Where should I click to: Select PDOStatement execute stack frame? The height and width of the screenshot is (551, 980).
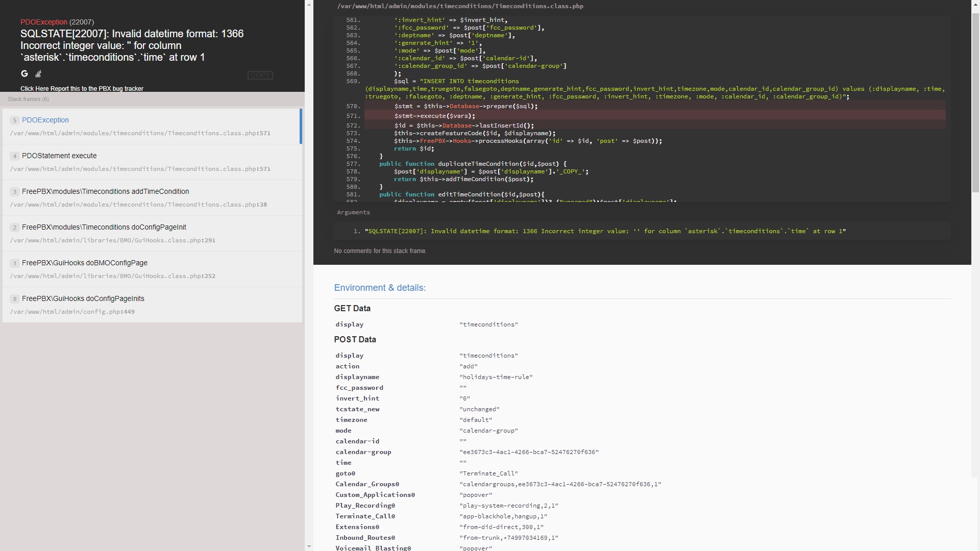pyautogui.click(x=59, y=156)
